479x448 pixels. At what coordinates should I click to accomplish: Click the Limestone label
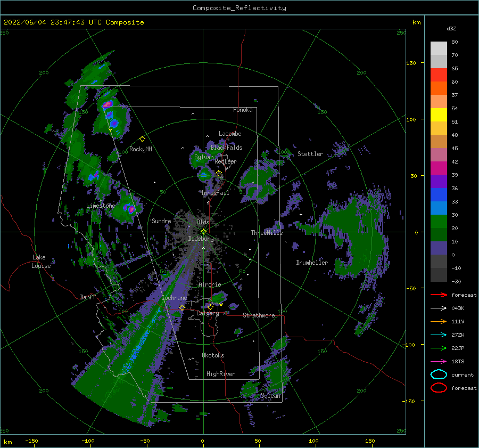pos(101,206)
